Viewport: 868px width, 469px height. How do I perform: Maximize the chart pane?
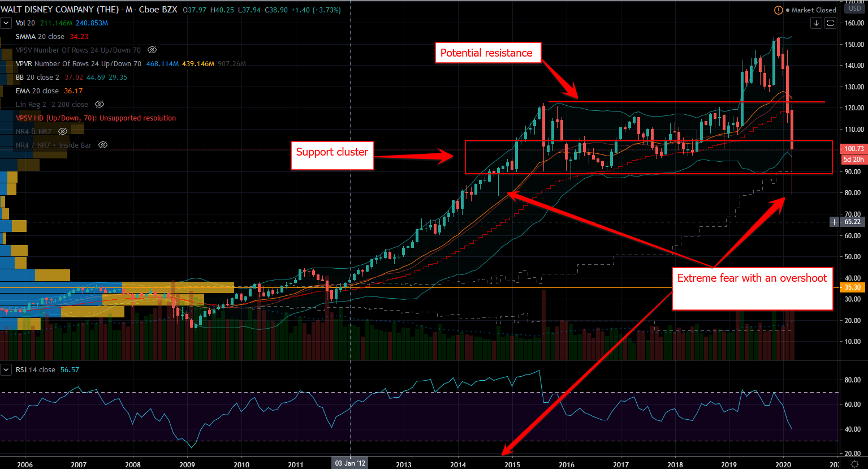click(830, 23)
